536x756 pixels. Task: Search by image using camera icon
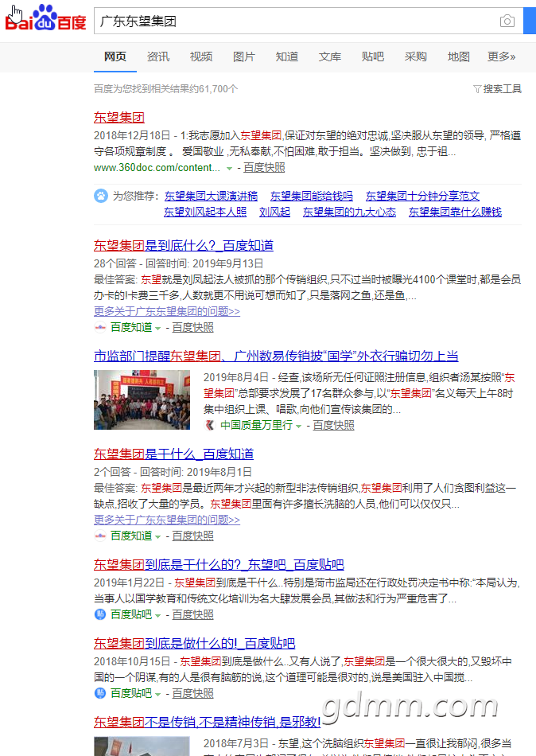coord(507,21)
